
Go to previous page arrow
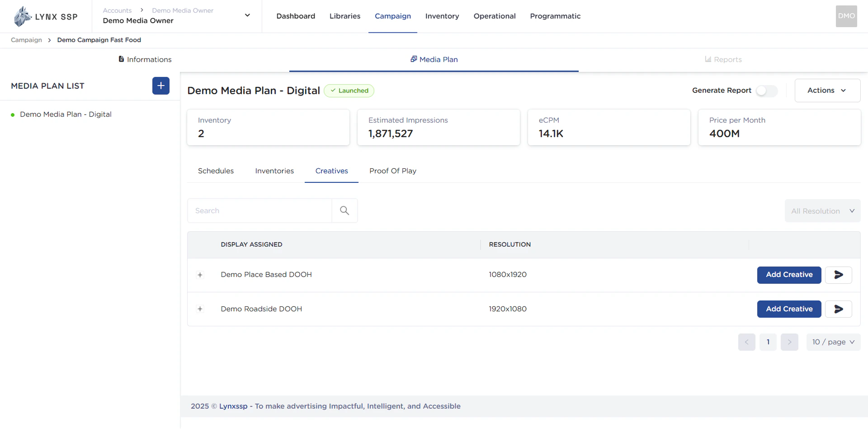tap(746, 342)
